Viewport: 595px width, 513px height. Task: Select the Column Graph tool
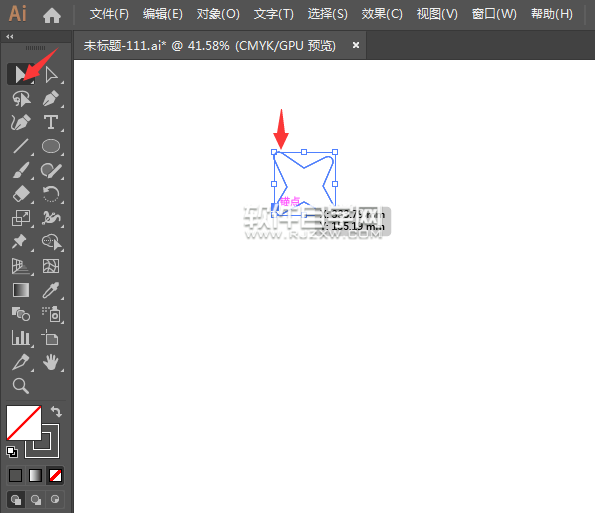coord(21,338)
